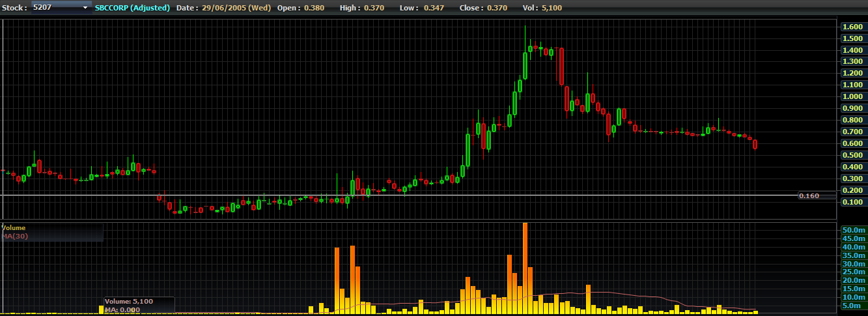Click the Vol 5,100 value in header
This screenshot has height=316, width=868.
tap(551, 8)
